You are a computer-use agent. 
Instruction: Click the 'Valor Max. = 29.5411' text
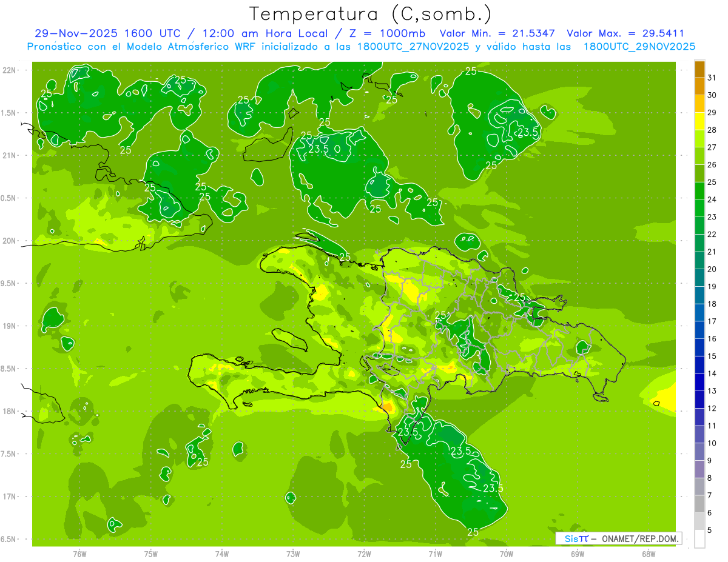[x=625, y=33]
